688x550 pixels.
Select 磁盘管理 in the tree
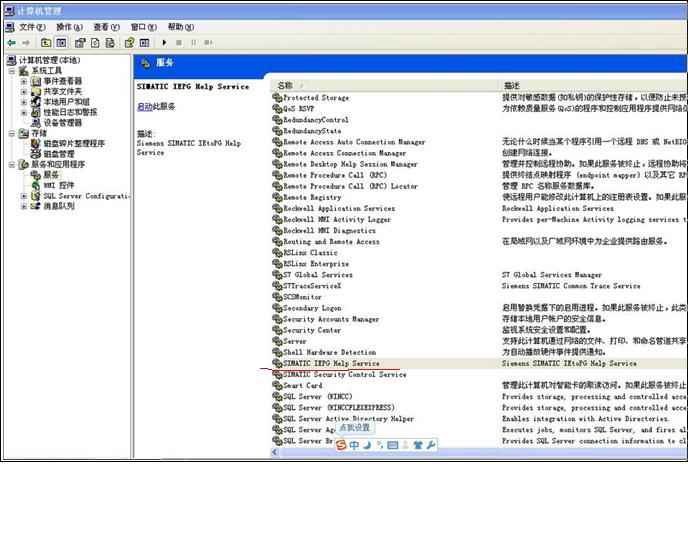click(59, 154)
